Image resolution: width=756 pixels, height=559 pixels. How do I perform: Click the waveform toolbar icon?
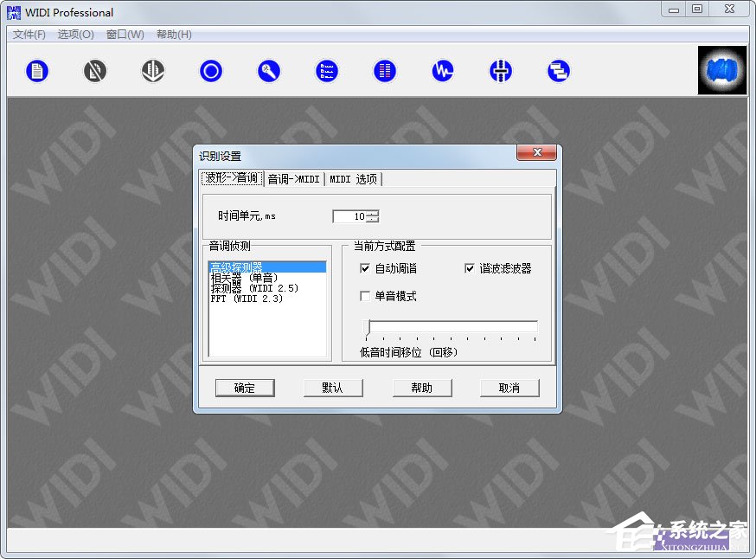point(443,71)
